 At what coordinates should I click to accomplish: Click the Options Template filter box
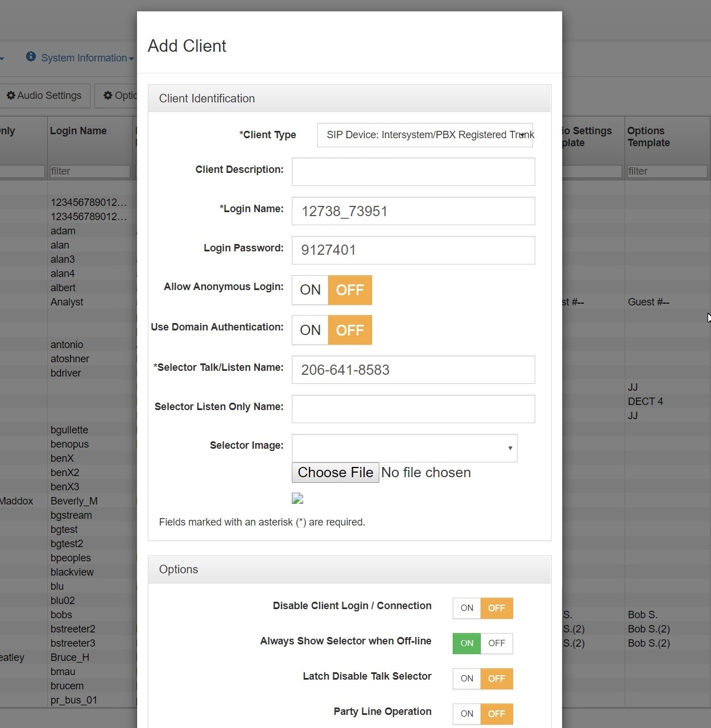[x=667, y=171]
